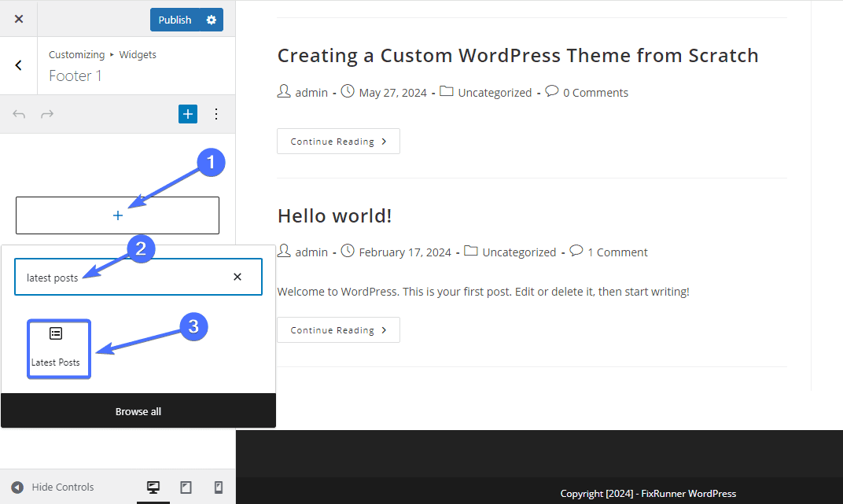Click admin author link of May 27 post
Image resolution: width=843 pixels, height=504 pixels.
[x=311, y=93]
